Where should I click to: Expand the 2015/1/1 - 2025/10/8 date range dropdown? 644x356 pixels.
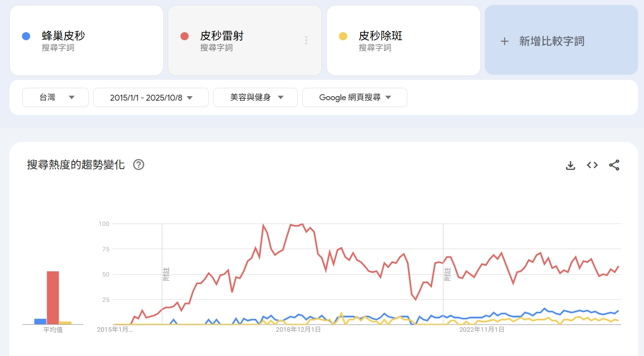coord(151,97)
